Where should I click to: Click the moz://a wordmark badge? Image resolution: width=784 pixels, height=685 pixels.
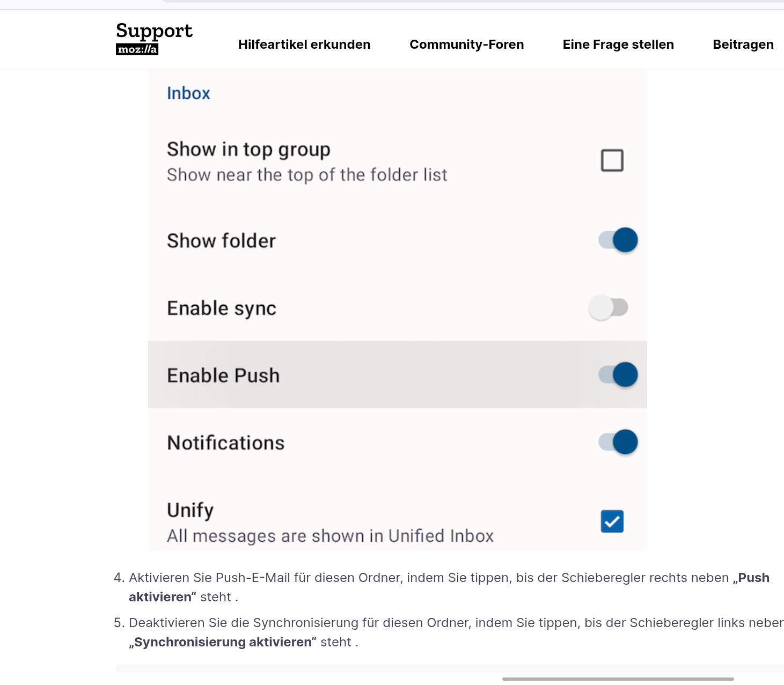[x=137, y=49]
